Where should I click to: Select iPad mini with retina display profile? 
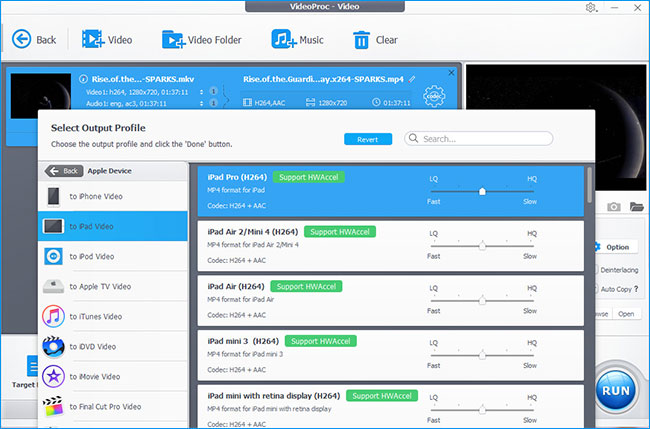coord(390,407)
